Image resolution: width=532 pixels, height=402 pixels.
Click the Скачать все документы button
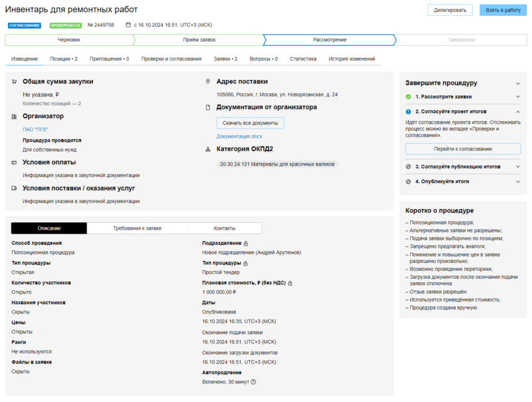click(x=250, y=123)
